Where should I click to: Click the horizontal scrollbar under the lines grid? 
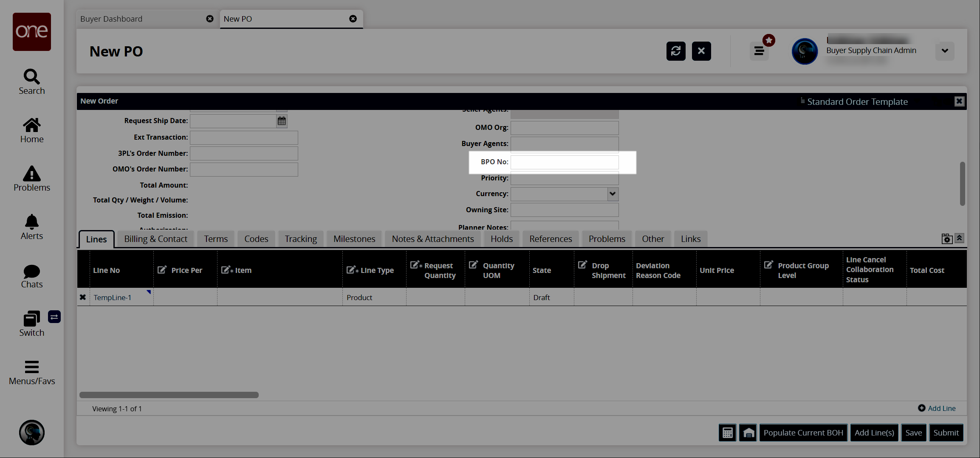pos(169,395)
